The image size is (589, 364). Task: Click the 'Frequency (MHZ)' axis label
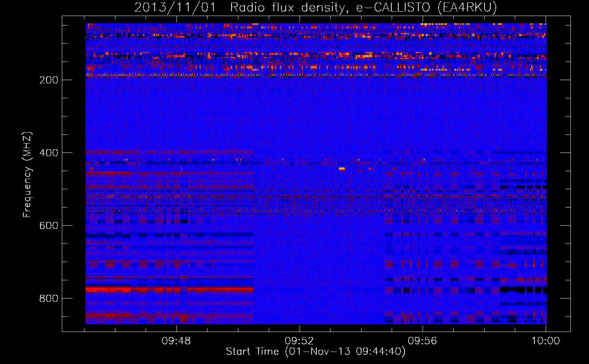(27, 175)
